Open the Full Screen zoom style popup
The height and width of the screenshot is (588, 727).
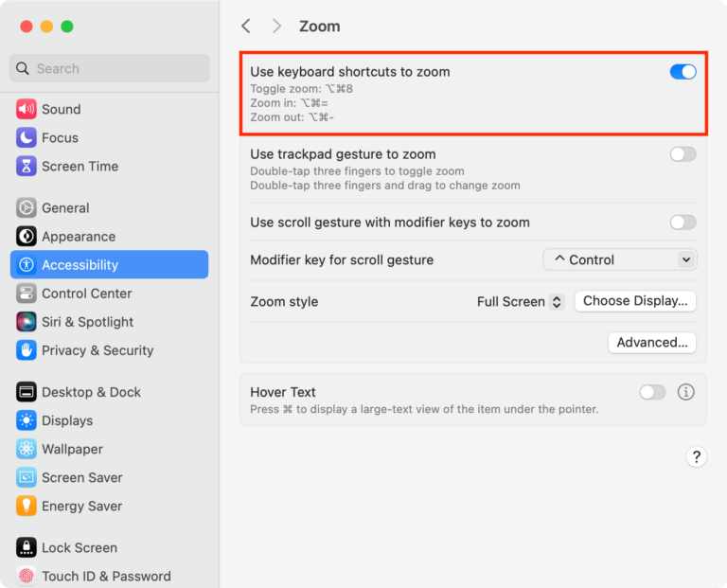521,302
